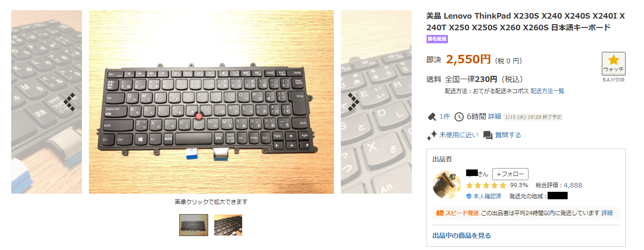The width and height of the screenshot is (644, 250).
Task: View seller total rating 4,888
Action: pos(573,185)
